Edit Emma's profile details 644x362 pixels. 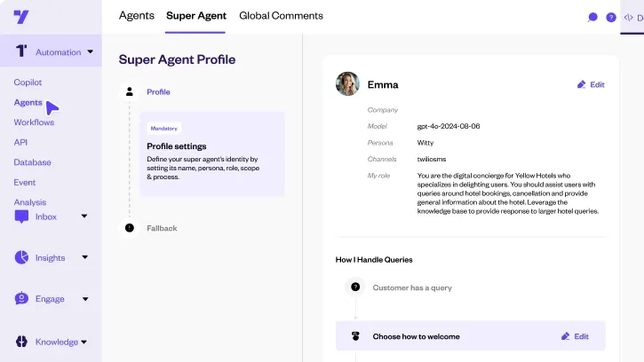point(591,84)
